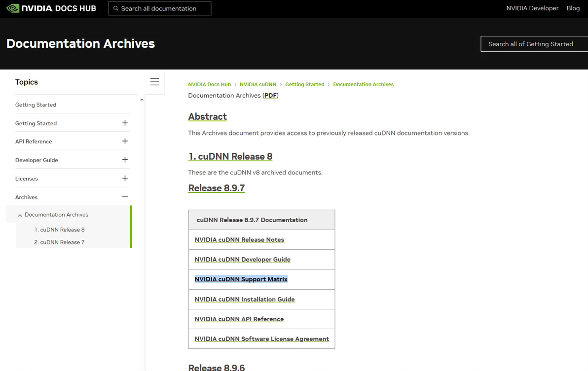The image size is (588, 371).
Task: Go to Documentation Archives breadcrumb
Action: [x=364, y=85]
